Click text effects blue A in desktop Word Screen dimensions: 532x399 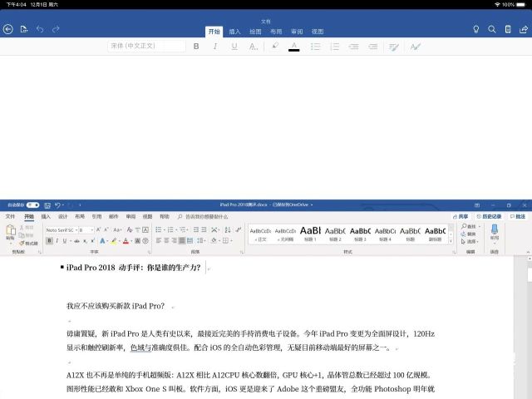(x=102, y=240)
